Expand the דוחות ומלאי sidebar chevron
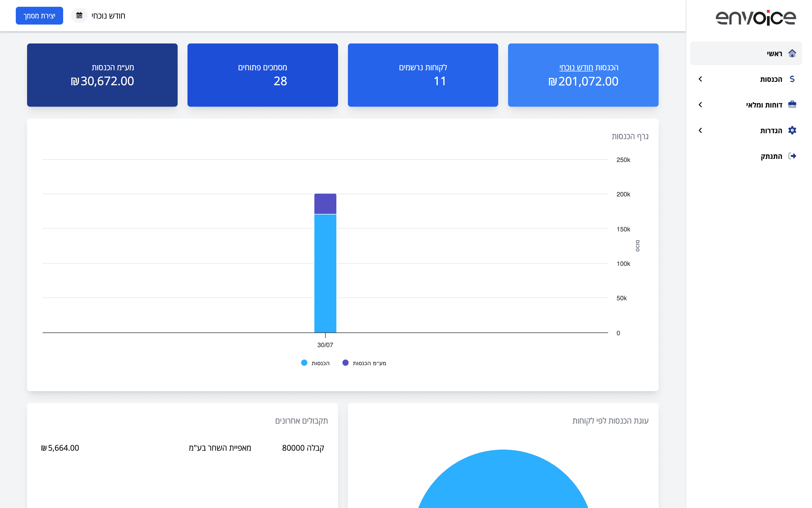This screenshot has height=508, width=812. coord(700,104)
